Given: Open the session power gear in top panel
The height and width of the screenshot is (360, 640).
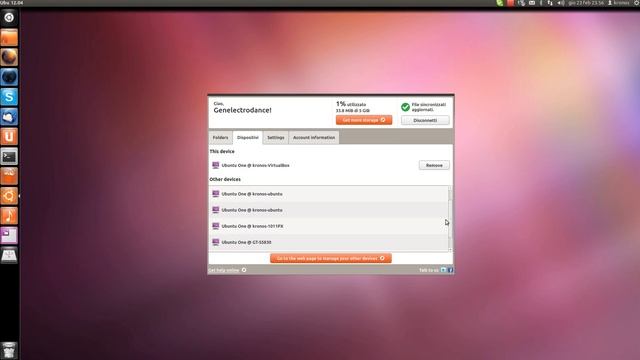Looking at the screenshot, I should click(636, 3).
